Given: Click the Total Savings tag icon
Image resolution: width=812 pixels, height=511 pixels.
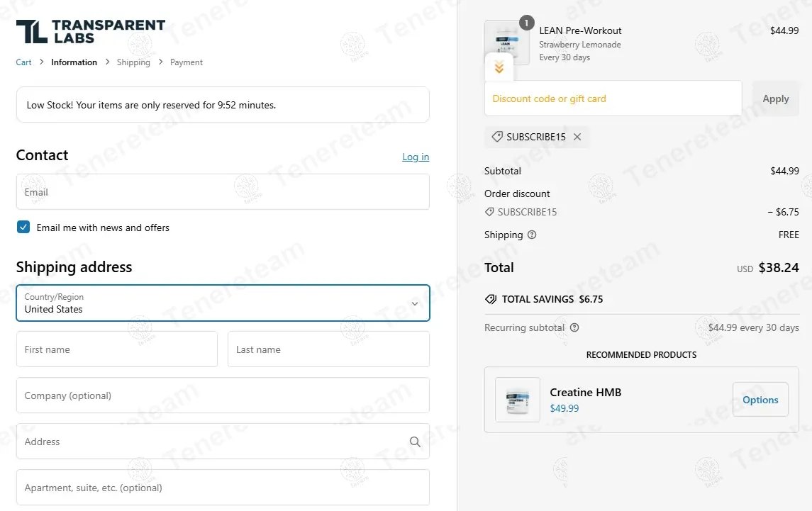Looking at the screenshot, I should point(490,299).
